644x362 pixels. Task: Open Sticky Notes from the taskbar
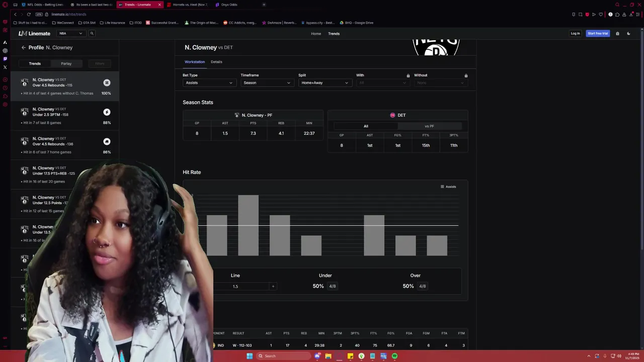(x=350, y=356)
